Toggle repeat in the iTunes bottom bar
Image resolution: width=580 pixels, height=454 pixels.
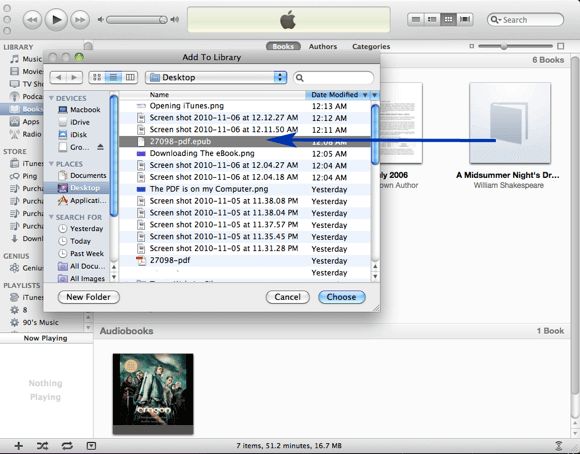67,446
